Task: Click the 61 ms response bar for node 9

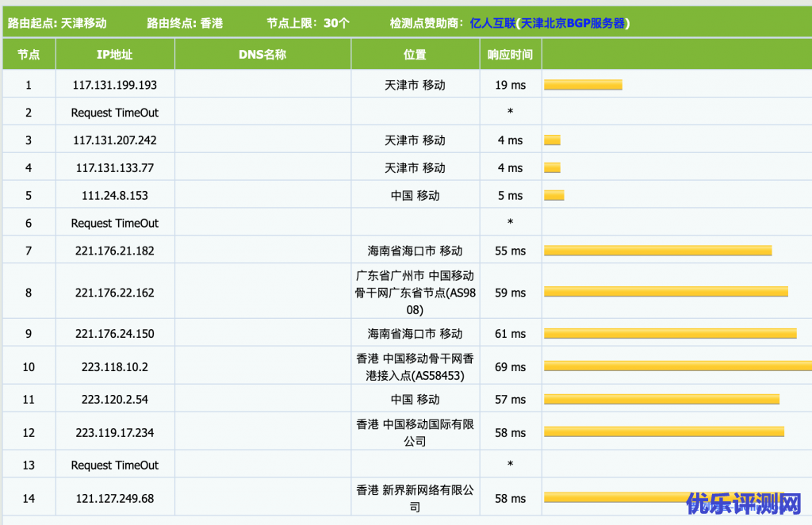Action: (x=670, y=334)
